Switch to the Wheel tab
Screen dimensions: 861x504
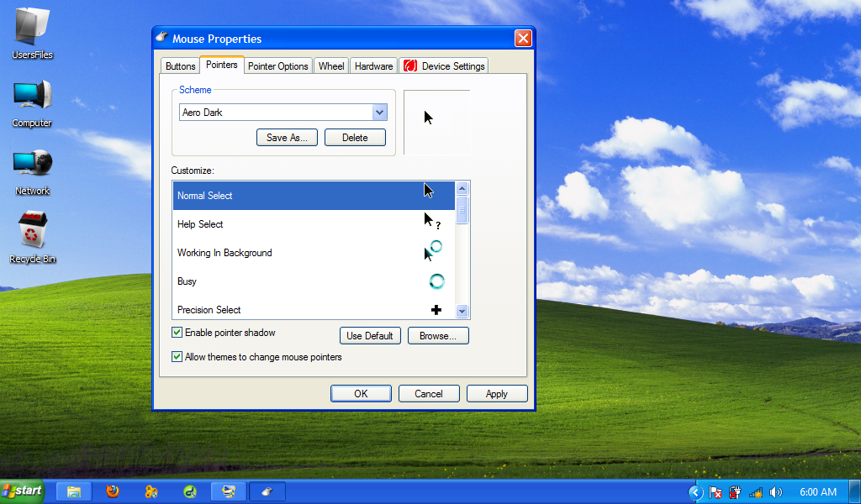point(331,66)
